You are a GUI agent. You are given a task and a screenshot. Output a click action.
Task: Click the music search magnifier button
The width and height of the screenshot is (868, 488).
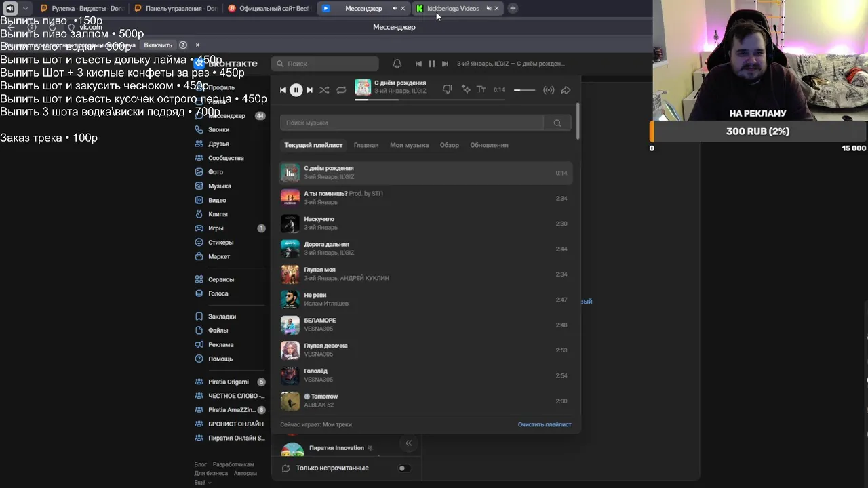[x=557, y=123]
